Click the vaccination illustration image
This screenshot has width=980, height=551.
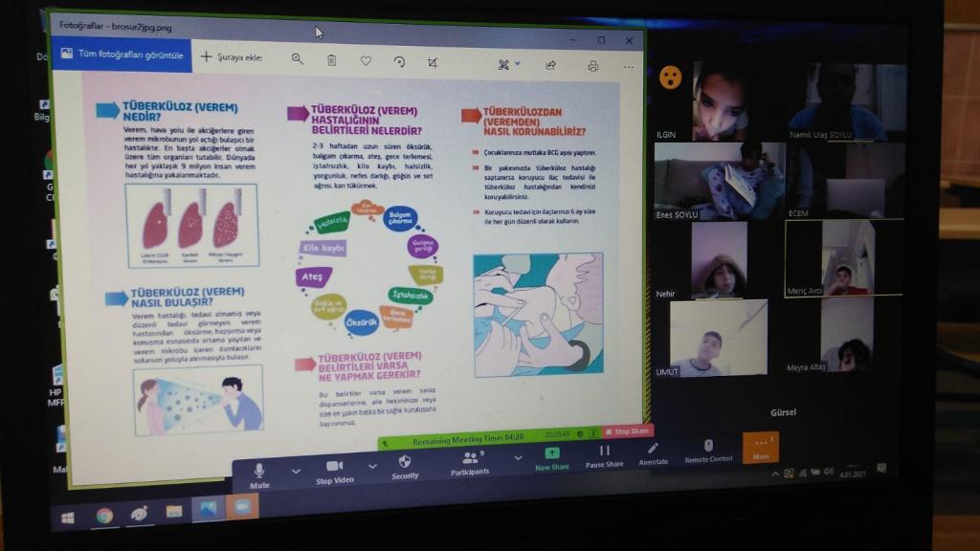(x=538, y=315)
